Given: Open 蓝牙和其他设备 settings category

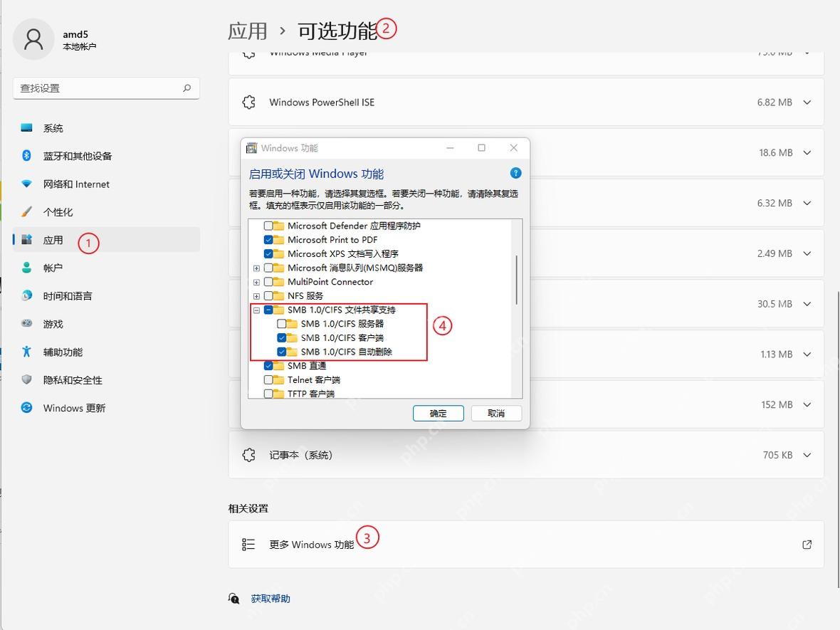Looking at the screenshot, I should coord(106,155).
